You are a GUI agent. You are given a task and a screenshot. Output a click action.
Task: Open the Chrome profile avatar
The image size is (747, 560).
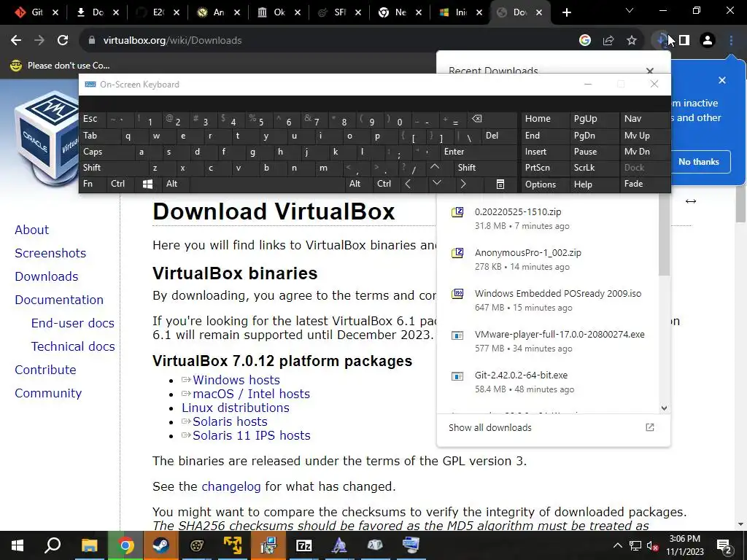pyautogui.click(x=708, y=41)
